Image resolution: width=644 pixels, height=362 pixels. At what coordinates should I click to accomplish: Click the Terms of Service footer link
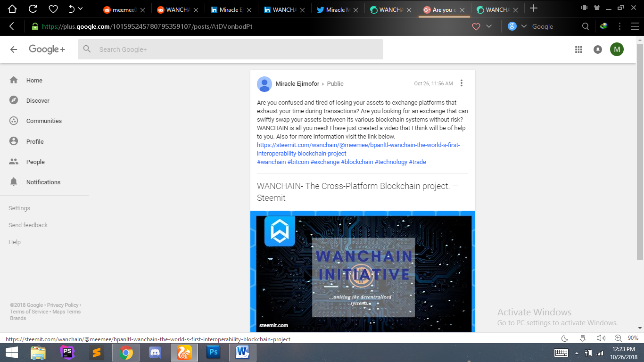(x=29, y=312)
